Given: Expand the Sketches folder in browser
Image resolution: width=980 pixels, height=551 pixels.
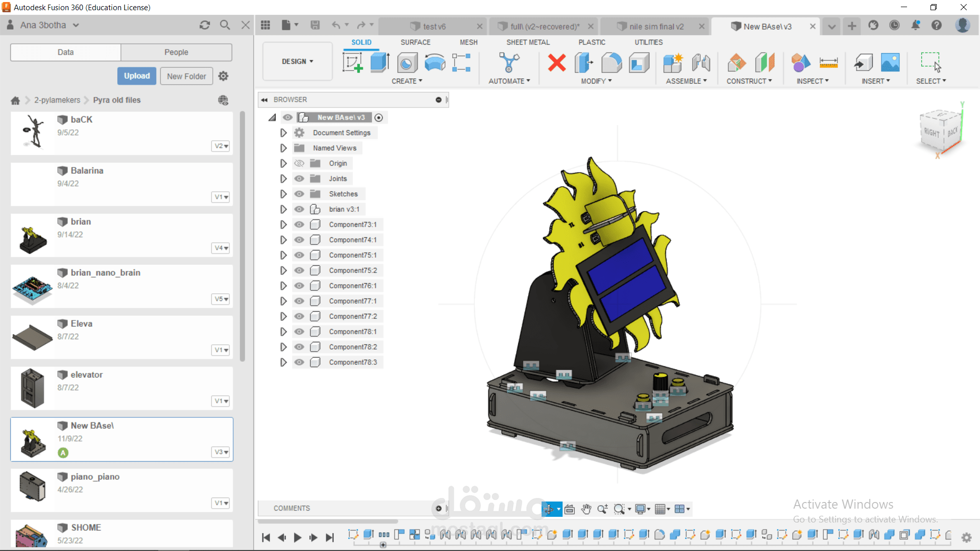Looking at the screenshot, I should click(x=283, y=194).
